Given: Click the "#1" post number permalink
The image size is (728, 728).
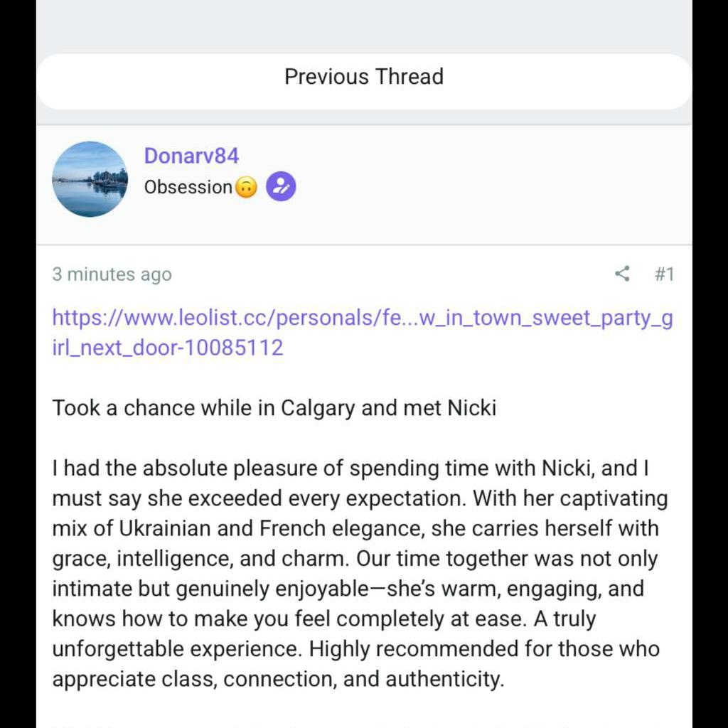Looking at the screenshot, I should tap(665, 274).
